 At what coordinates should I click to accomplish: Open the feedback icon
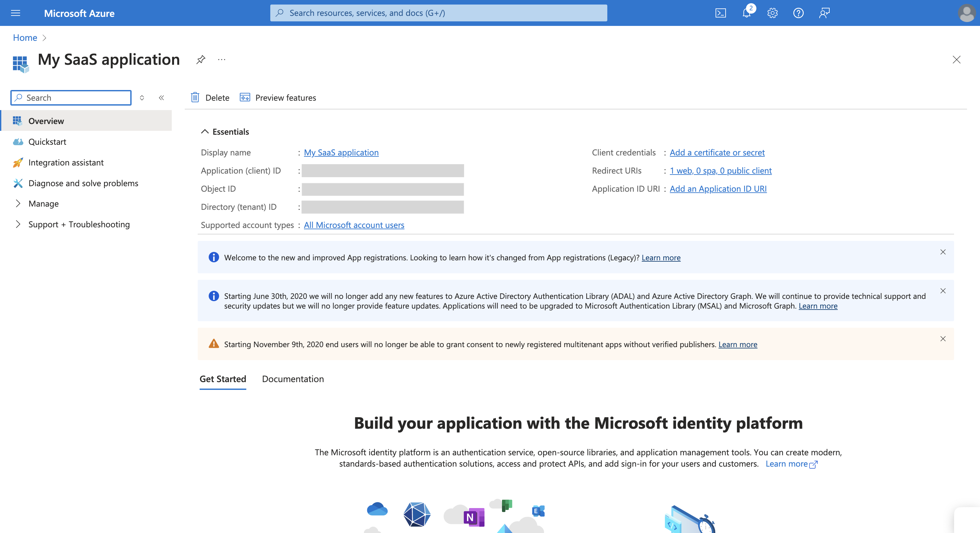tap(824, 13)
